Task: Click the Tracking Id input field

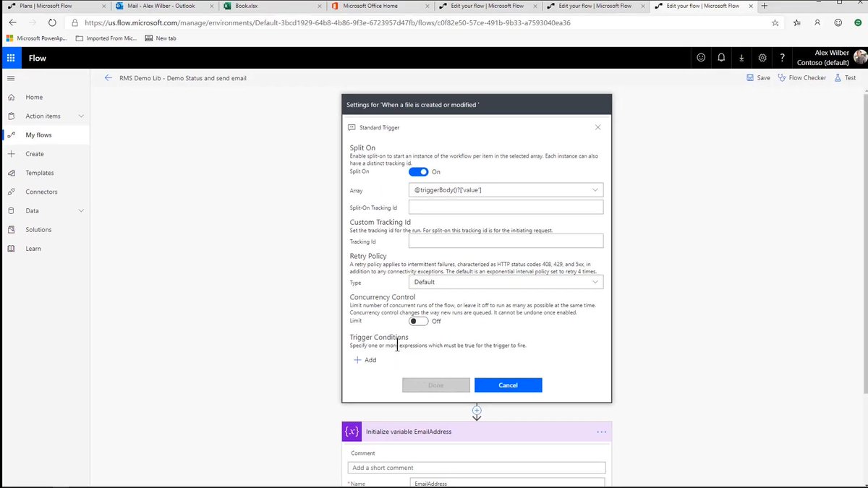Action: pos(506,241)
